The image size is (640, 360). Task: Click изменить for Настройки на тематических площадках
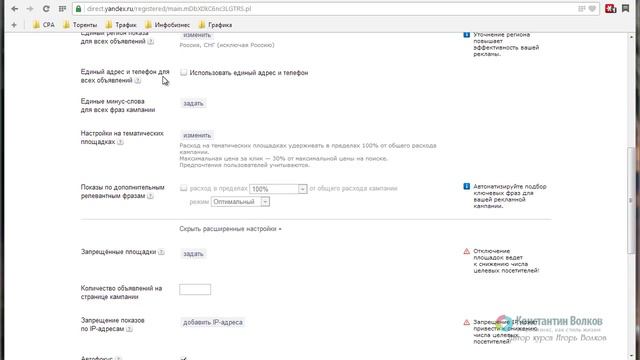pos(197,135)
